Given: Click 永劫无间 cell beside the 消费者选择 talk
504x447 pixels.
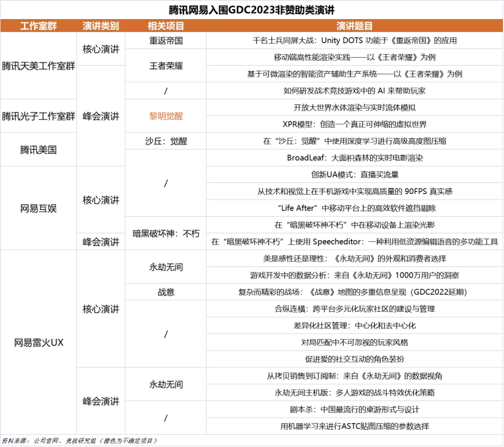Looking at the screenshot, I should point(166,267).
